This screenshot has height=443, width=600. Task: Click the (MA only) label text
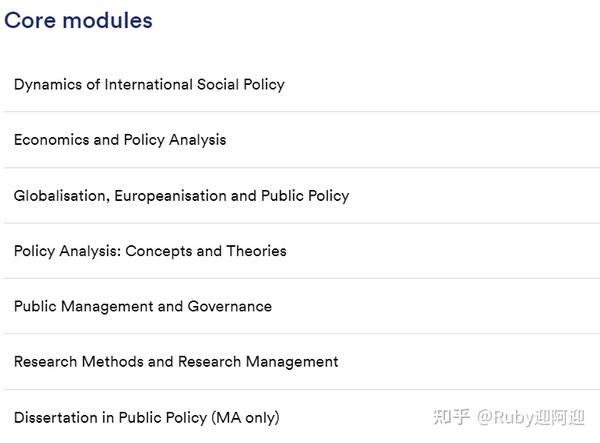pyautogui.click(x=245, y=417)
